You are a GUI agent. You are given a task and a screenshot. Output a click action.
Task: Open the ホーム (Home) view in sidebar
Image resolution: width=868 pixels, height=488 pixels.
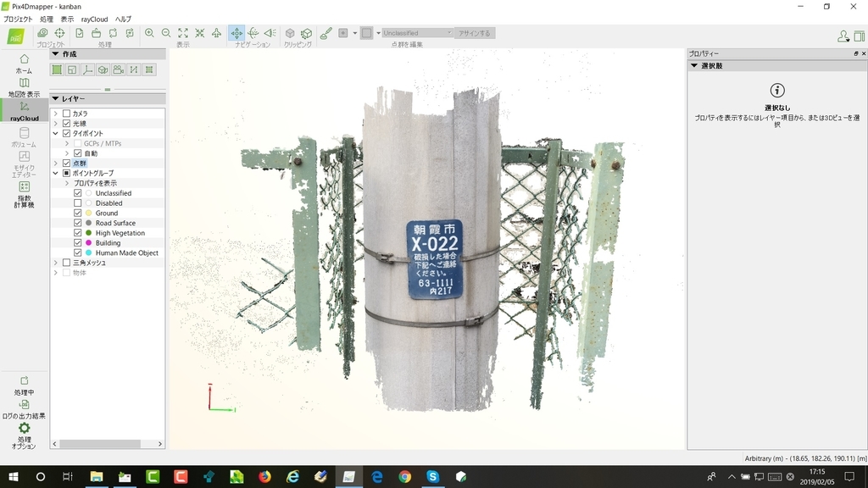pos(24,64)
